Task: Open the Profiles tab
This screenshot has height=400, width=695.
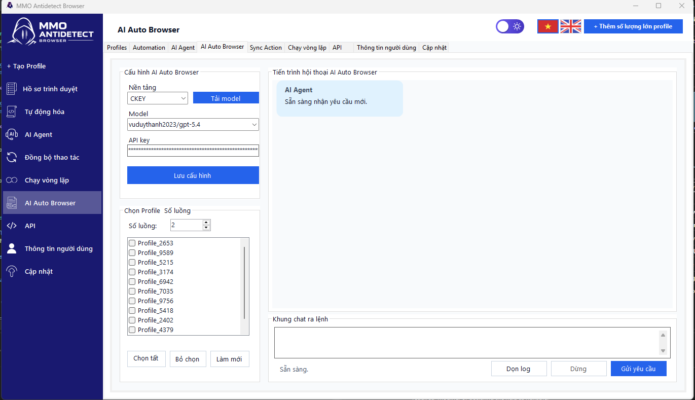Action: 117,47
